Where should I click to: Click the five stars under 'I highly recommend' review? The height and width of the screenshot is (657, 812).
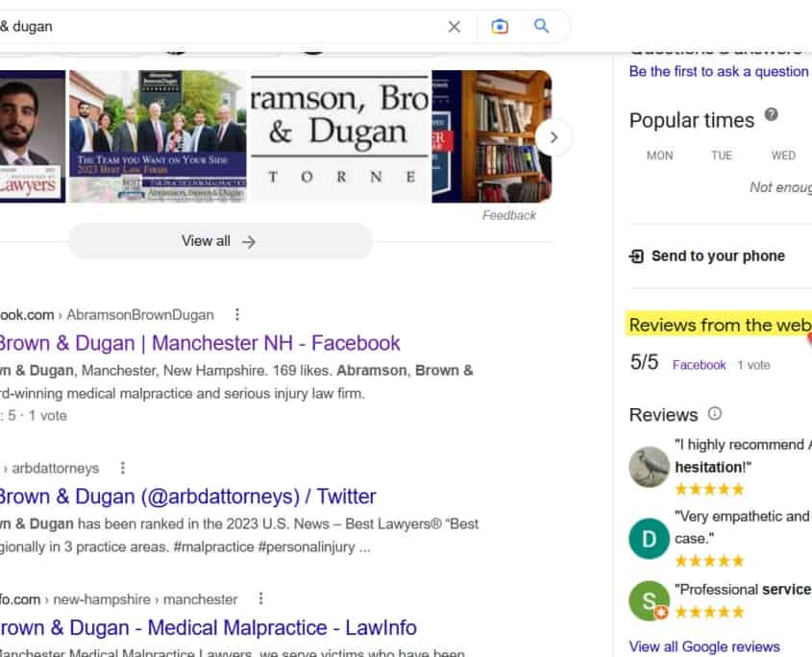[710, 489]
